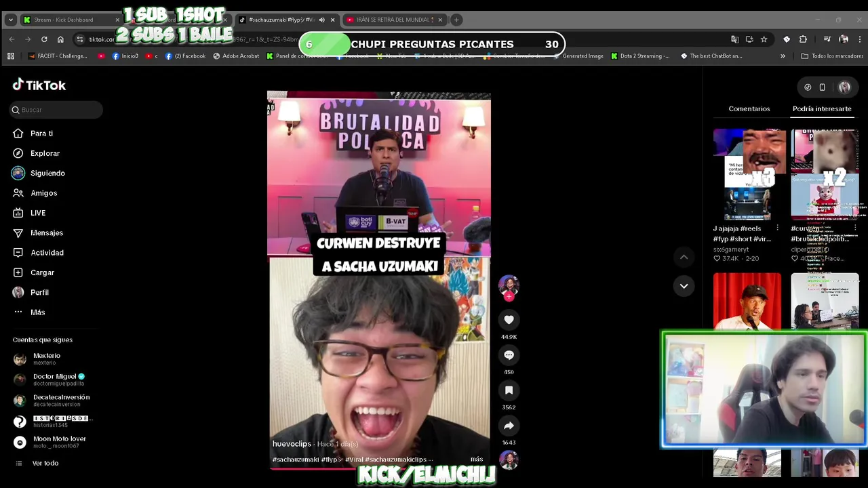The image size is (868, 488).
Task: Focus the Buscar search field
Action: coord(56,110)
